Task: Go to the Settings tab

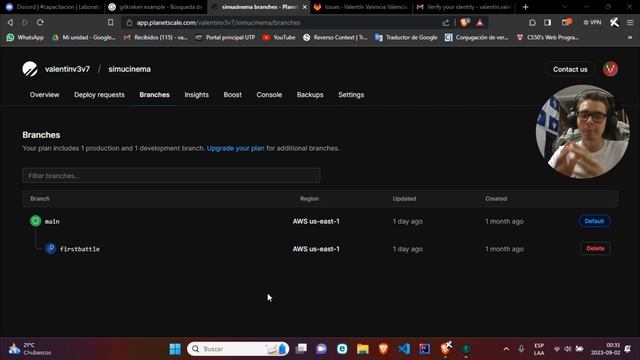Action: click(x=351, y=95)
